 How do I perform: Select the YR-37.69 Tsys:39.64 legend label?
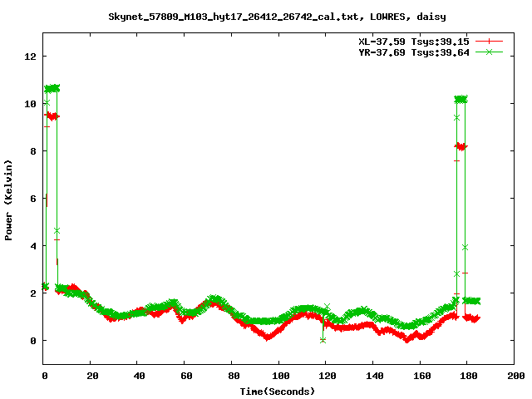click(x=414, y=52)
